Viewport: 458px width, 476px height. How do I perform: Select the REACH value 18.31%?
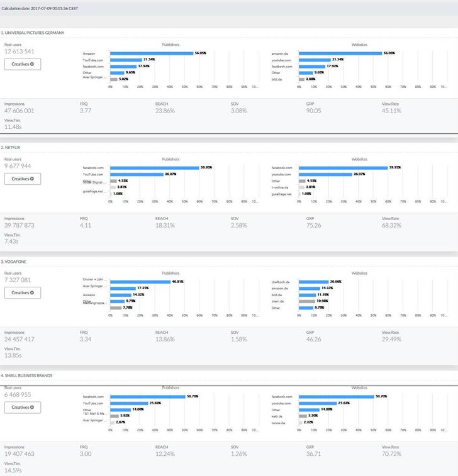click(165, 226)
